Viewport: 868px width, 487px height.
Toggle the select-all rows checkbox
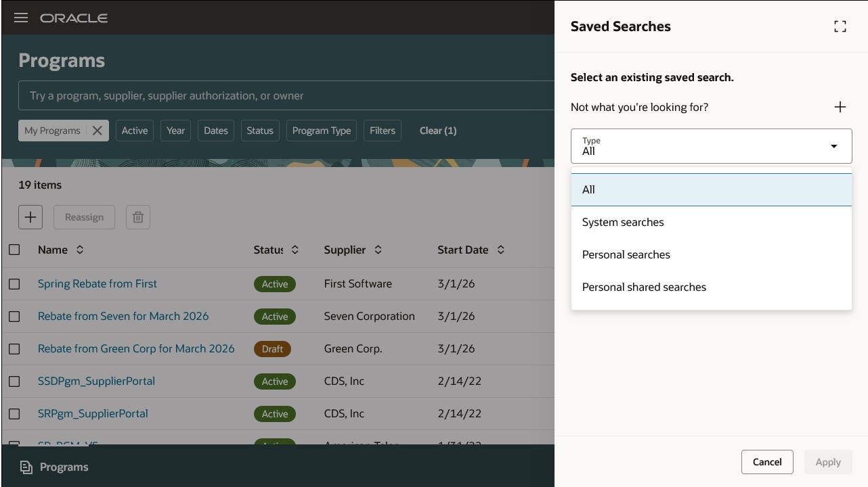pyautogui.click(x=14, y=250)
